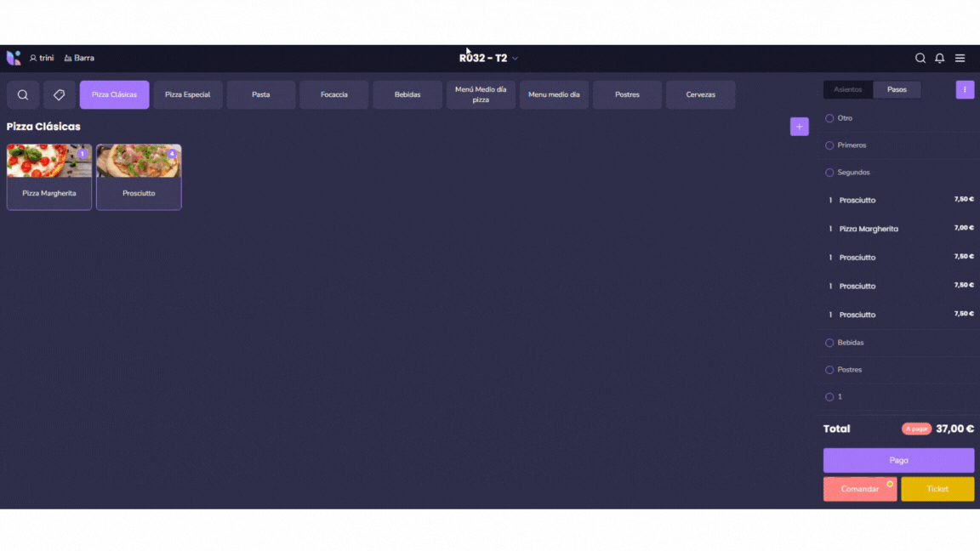This screenshot has height=551, width=980.
Task: Click the purple plus button to add product
Action: tap(799, 127)
